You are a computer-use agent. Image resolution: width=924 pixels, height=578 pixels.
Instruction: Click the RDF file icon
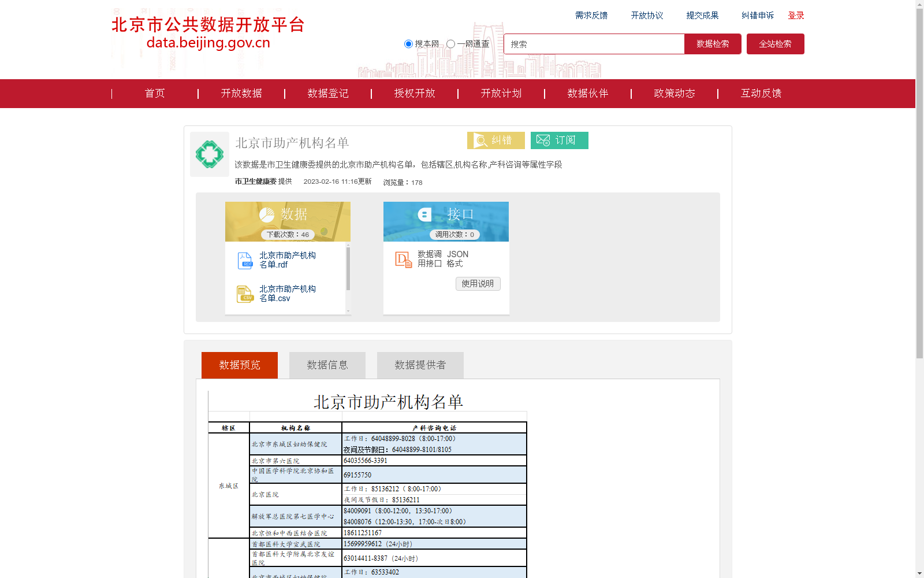tap(245, 261)
